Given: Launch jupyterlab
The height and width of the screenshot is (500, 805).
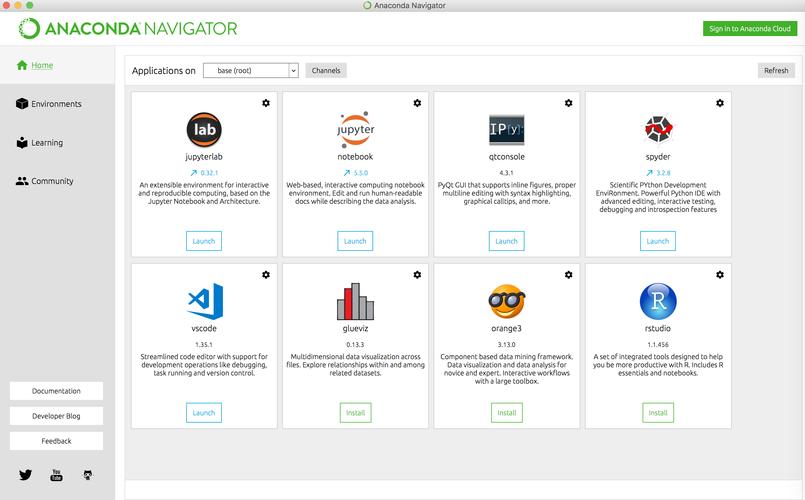Looking at the screenshot, I should pyautogui.click(x=204, y=241).
